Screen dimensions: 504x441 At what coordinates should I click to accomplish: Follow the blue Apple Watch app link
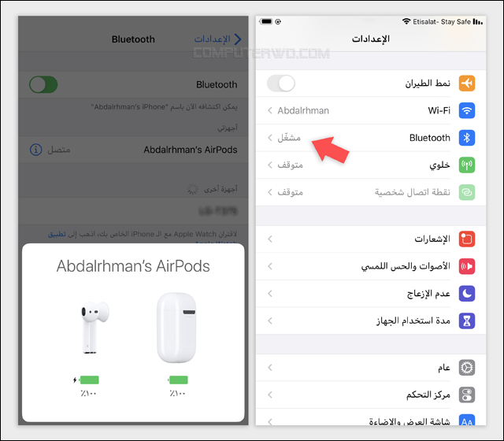(x=57, y=234)
